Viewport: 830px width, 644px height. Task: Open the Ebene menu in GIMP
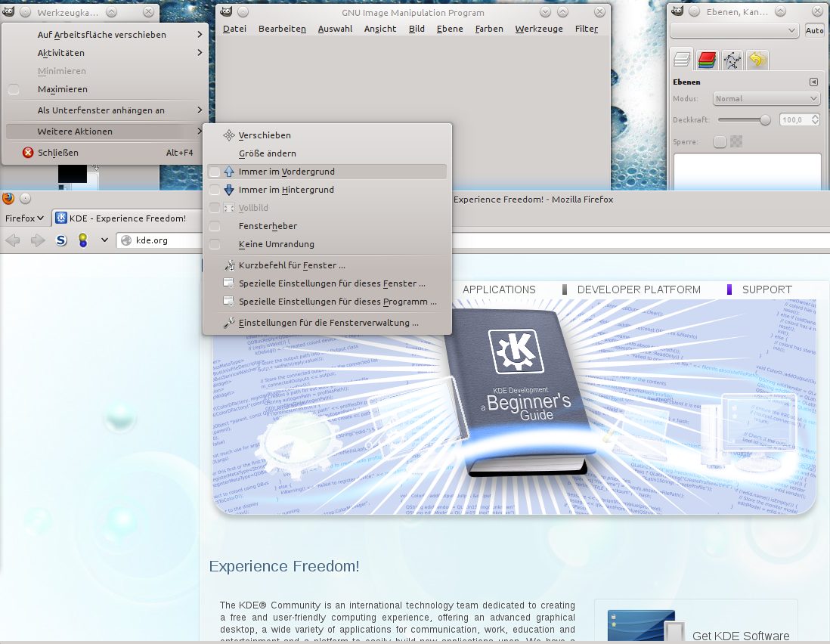click(x=450, y=29)
